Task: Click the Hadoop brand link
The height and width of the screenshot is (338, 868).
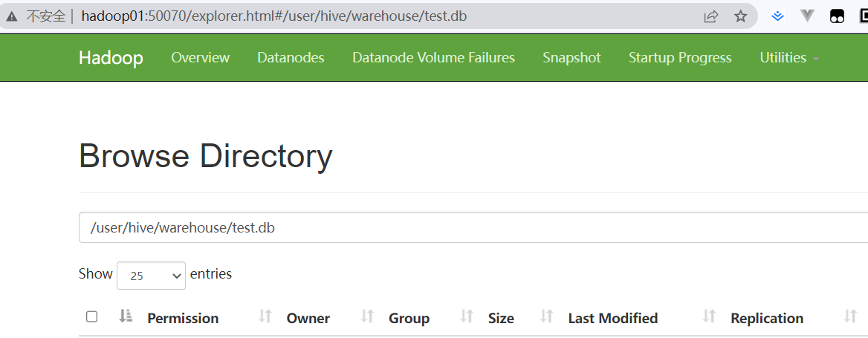Action: click(x=111, y=58)
